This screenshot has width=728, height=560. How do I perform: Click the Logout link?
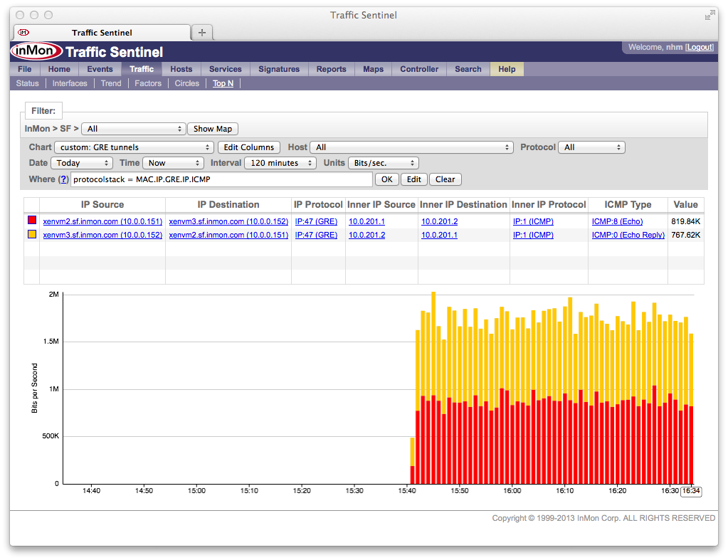[700, 47]
